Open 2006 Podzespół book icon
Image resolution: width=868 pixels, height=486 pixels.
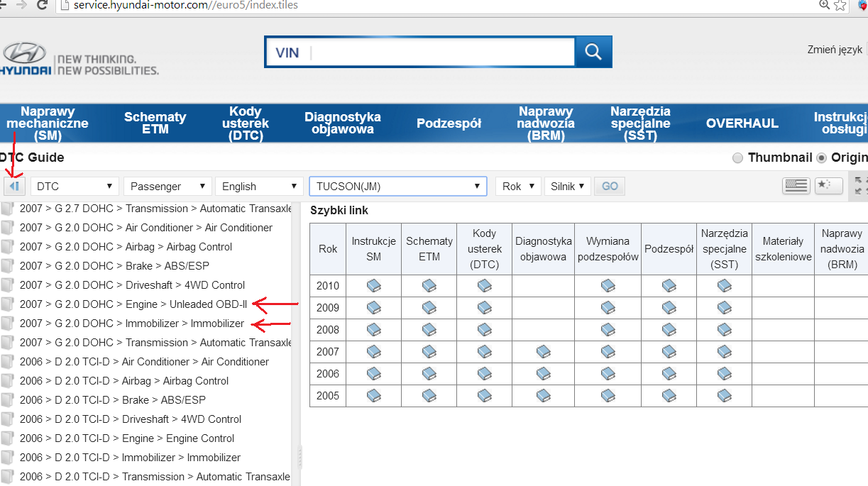[x=669, y=374]
